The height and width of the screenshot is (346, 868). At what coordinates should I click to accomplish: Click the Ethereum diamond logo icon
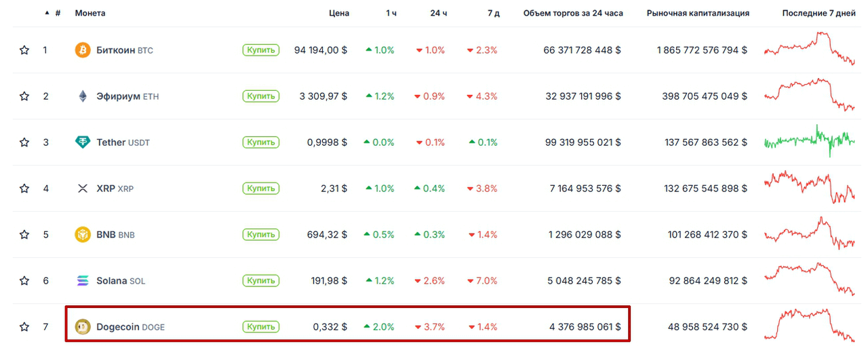click(x=83, y=96)
